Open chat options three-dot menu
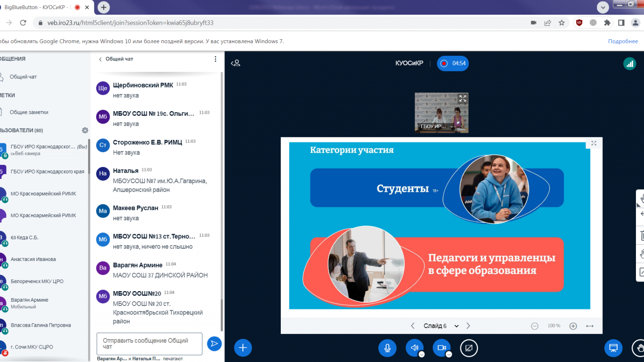Screen dimensions: 644x362 (x=215, y=59)
